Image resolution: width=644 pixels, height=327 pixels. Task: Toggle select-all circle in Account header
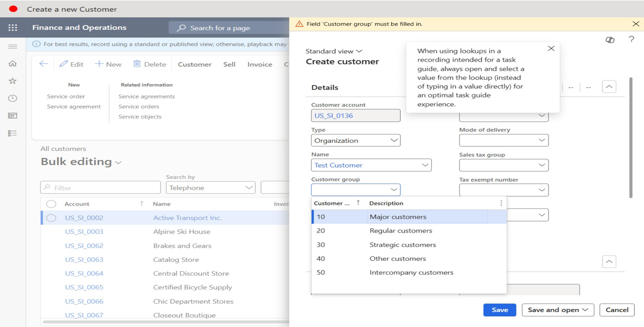pyautogui.click(x=51, y=204)
